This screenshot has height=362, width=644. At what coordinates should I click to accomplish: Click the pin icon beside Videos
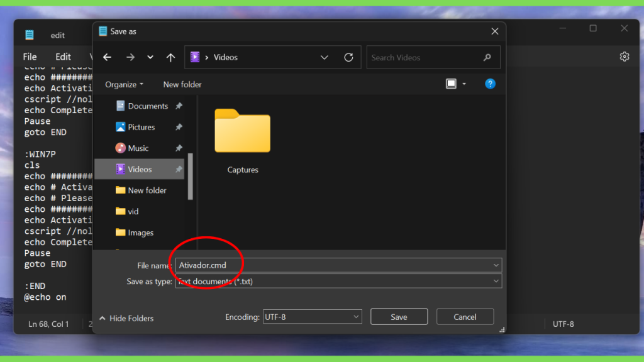click(x=179, y=169)
